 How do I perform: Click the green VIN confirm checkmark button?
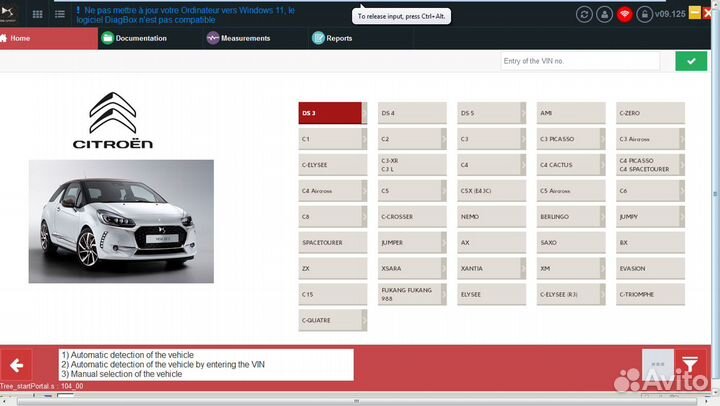[x=690, y=61]
